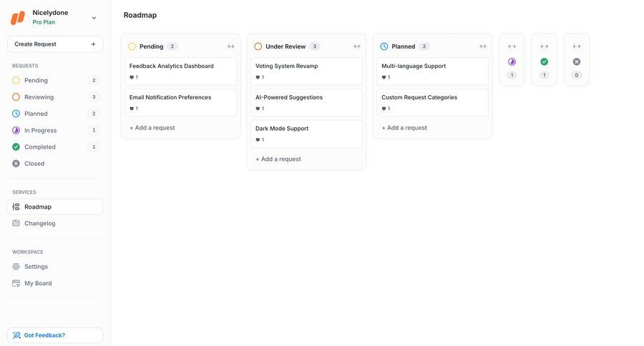Expand the collapsed In Progress column
The height and width of the screenshot is (346, 644).
(512, 46)
